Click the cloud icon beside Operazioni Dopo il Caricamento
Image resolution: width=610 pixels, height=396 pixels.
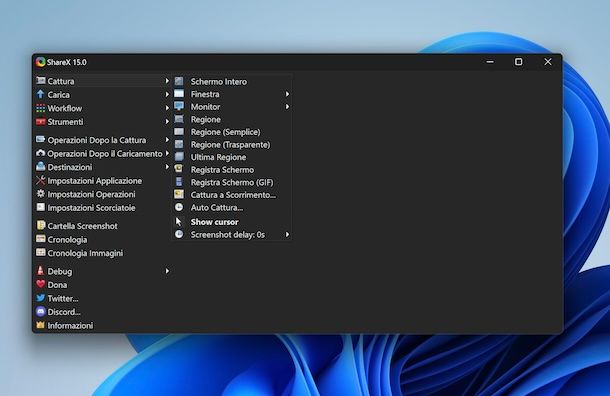[40, 153]
